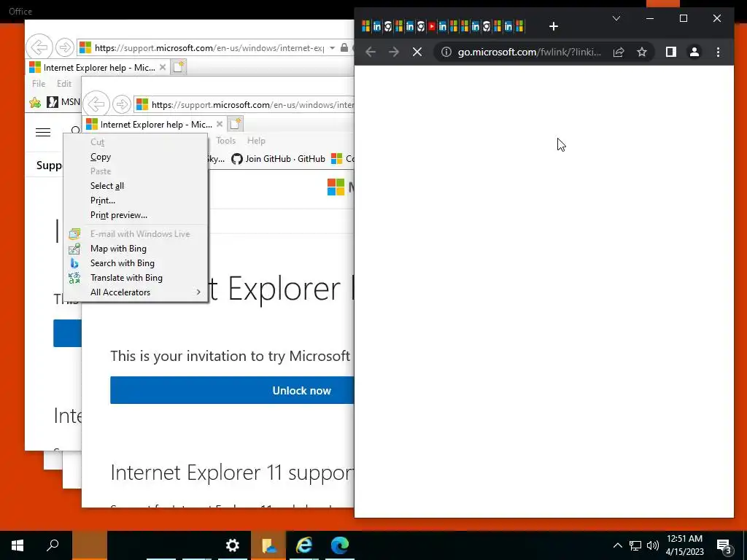Open Microsoft Edge from the taskbar

pos(340,545)
